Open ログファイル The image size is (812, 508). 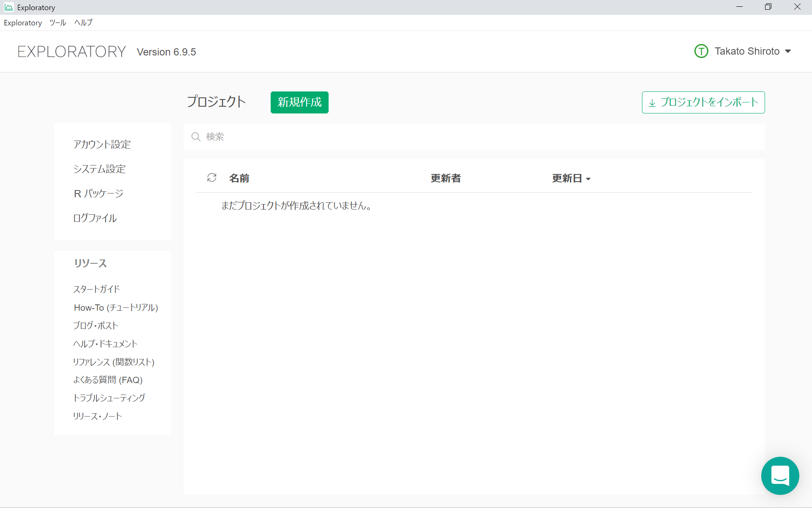[95, 218]
